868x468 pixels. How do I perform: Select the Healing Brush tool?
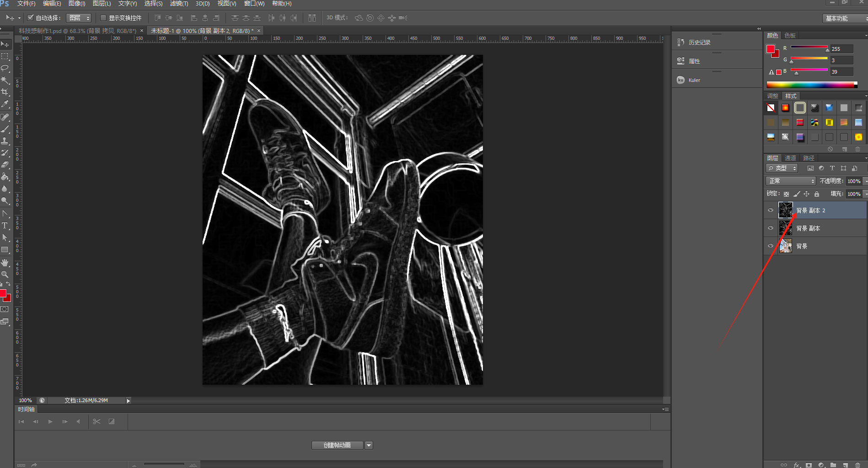click(5, 117)
